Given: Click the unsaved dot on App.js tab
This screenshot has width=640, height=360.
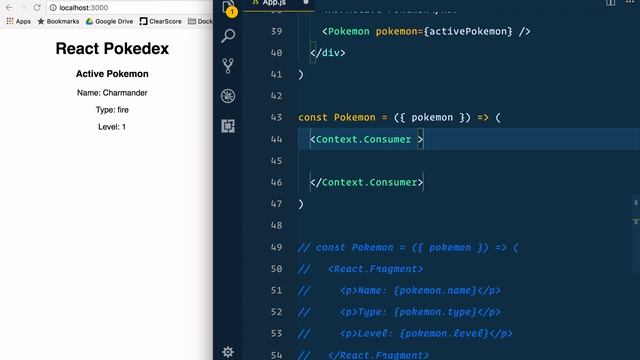Looking at the screenshot, I should click(x=306, y=2).
